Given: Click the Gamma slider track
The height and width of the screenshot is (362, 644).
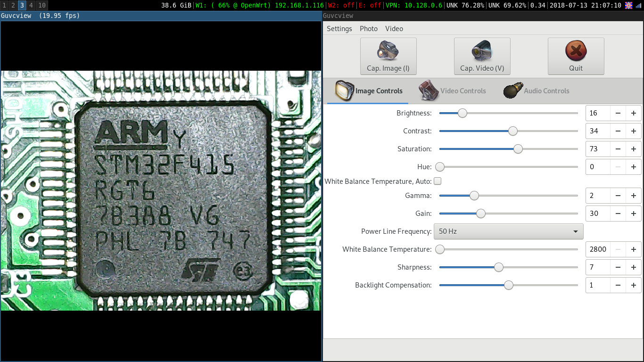Looking at the screenshot, I should [508, 196].
